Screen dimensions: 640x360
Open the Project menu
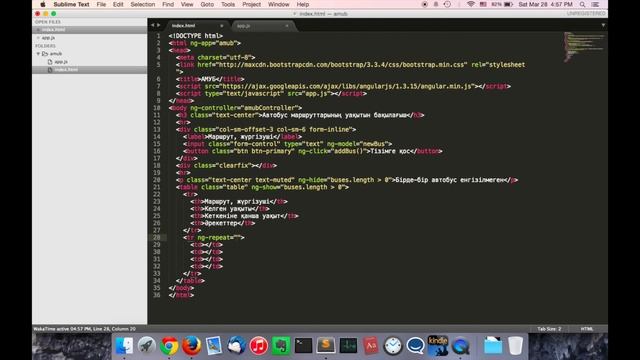[x=251, y=4]
